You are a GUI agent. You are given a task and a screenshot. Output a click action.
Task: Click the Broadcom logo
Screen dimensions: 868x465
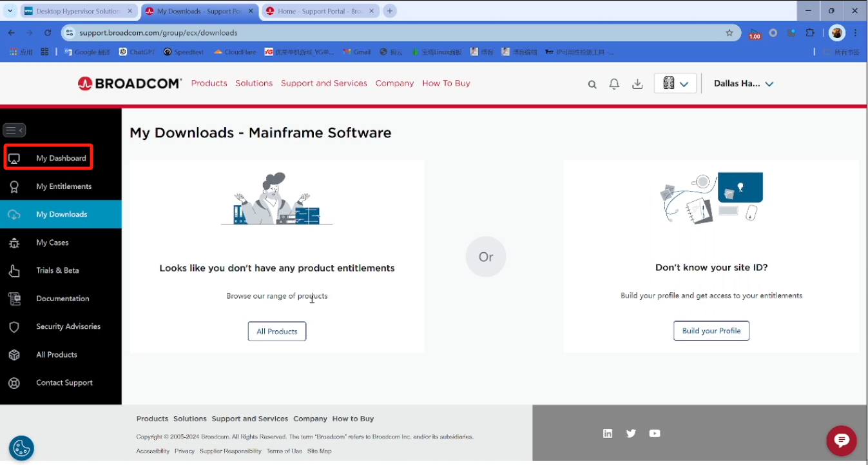click(130, 83)
